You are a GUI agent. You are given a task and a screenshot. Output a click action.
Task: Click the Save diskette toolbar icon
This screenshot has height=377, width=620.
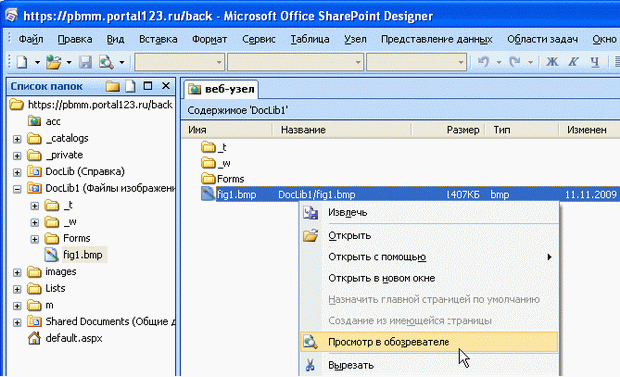coord(85,62)
